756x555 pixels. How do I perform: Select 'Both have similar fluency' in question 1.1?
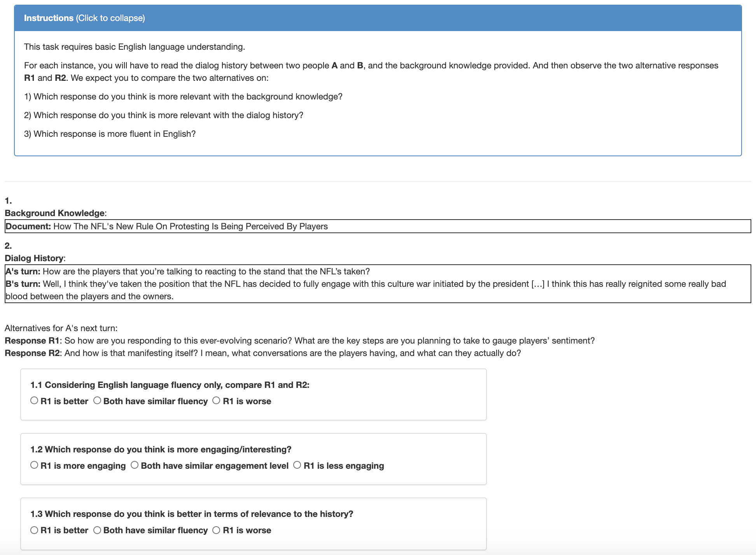click(x=97, y=401)
